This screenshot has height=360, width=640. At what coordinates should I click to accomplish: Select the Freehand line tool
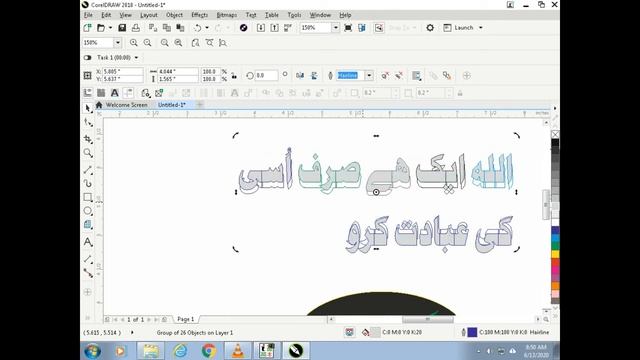[x=88, y=169]
